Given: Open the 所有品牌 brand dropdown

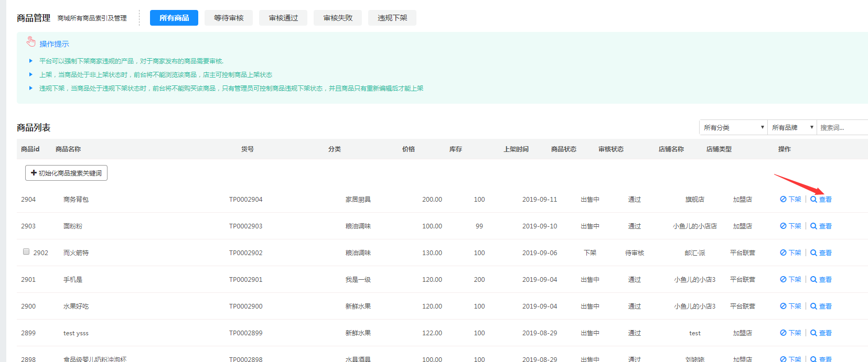Looking at the screenshot, I should [x=791, y=128].
